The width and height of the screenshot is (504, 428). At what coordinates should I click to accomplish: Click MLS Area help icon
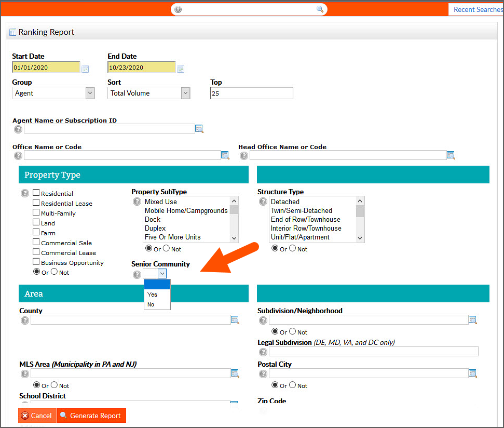[25, 373]
